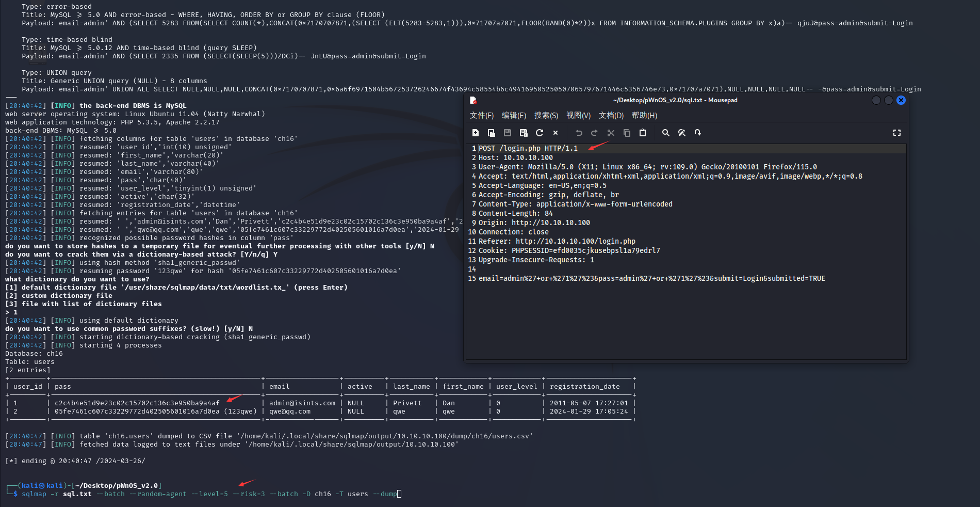This screenshot has height=507, width=980.
Task: Click the qwe@qq.com email cell
Action: click(x=290, y=411)
